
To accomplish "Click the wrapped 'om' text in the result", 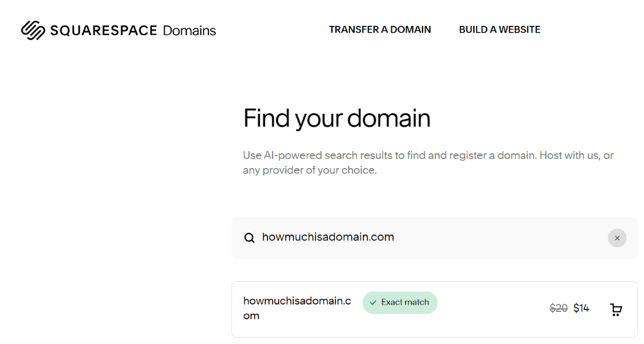I will tap(251, 316).
